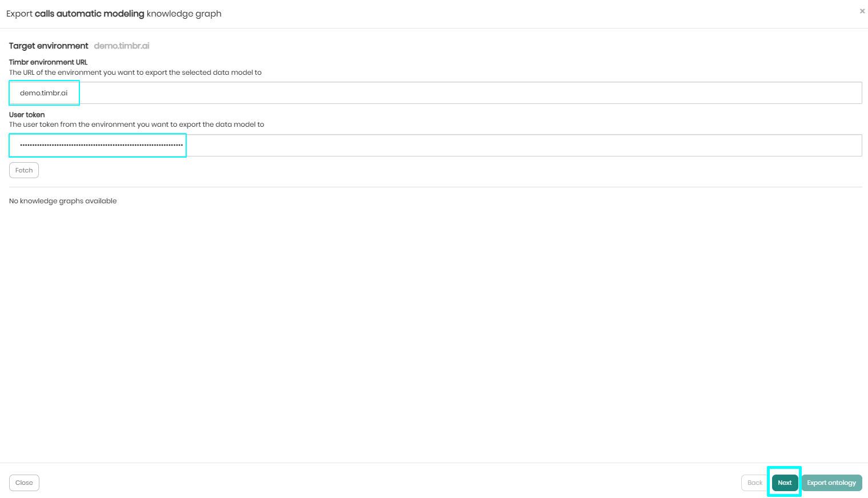Proceed with the Next button

click(785, 483)
